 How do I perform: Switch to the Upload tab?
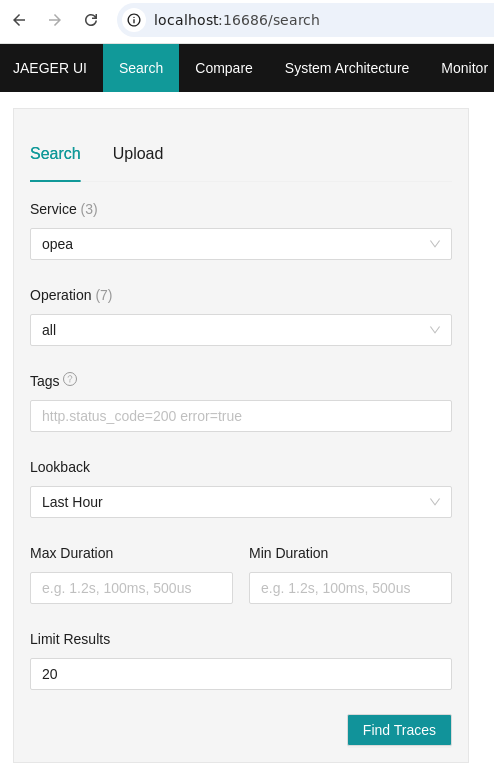click(x=138, y=154)
